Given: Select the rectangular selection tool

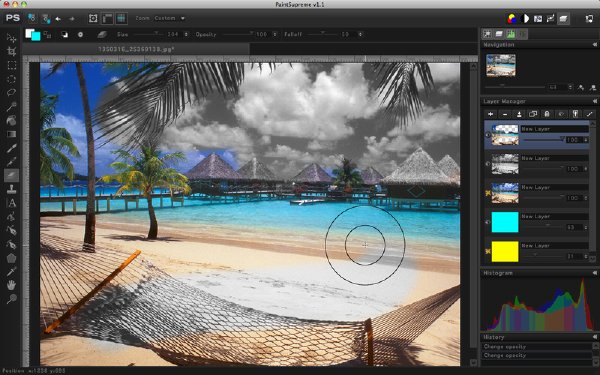Looking at the screenshot, I should pos(11,65).
